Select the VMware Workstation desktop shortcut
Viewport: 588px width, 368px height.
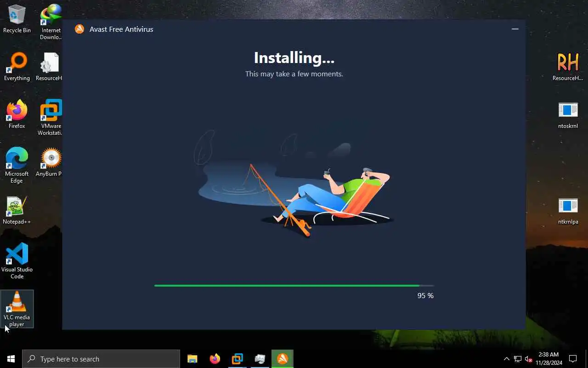click(x=51, y=118)
